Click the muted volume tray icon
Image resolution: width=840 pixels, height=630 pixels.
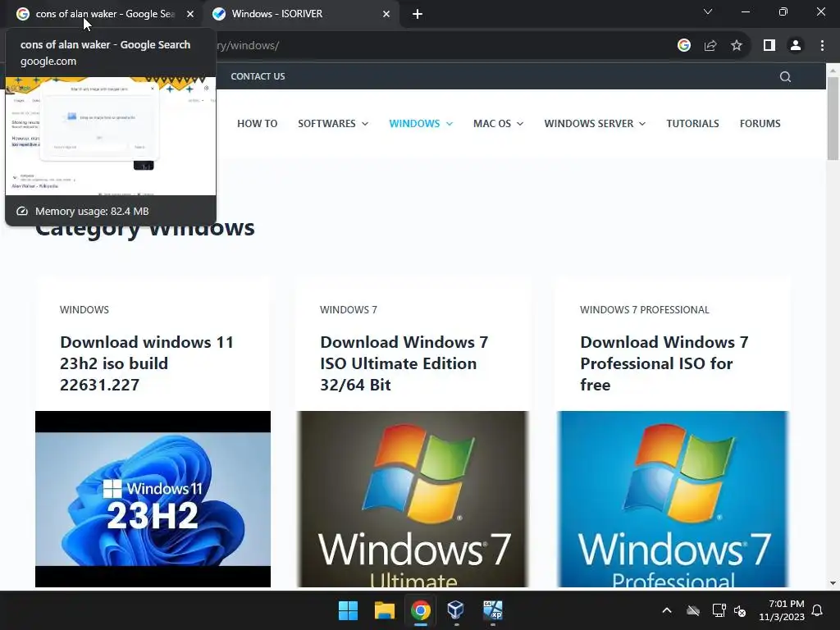(740, 610)
